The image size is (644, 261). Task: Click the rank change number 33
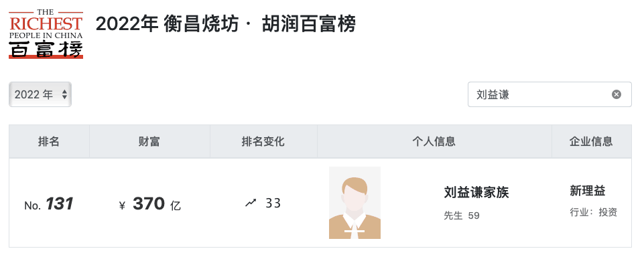pos(273,203)
